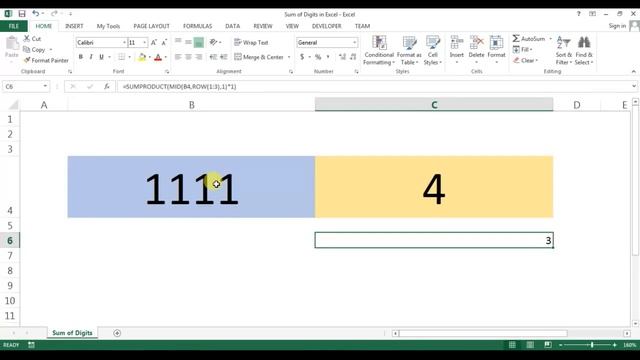Open Cell Styles gallery

coord(433,50)
